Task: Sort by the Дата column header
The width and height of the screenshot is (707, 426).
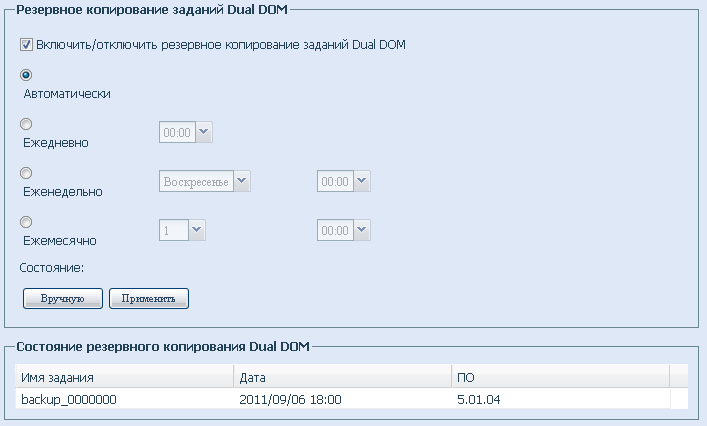Action: [343, 377]
